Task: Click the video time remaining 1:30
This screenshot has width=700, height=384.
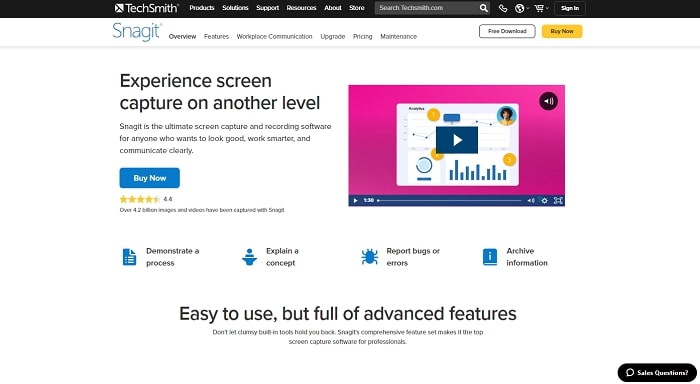Action: [x=368, y=200]
